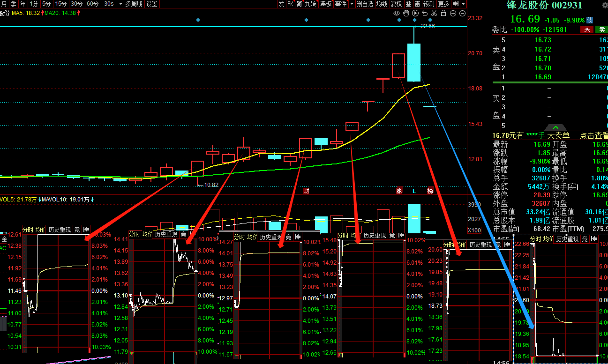Viewport: 608px width, 364px height.
Task: Click the lock icon in chart toolbar
Action: [443, 13]
